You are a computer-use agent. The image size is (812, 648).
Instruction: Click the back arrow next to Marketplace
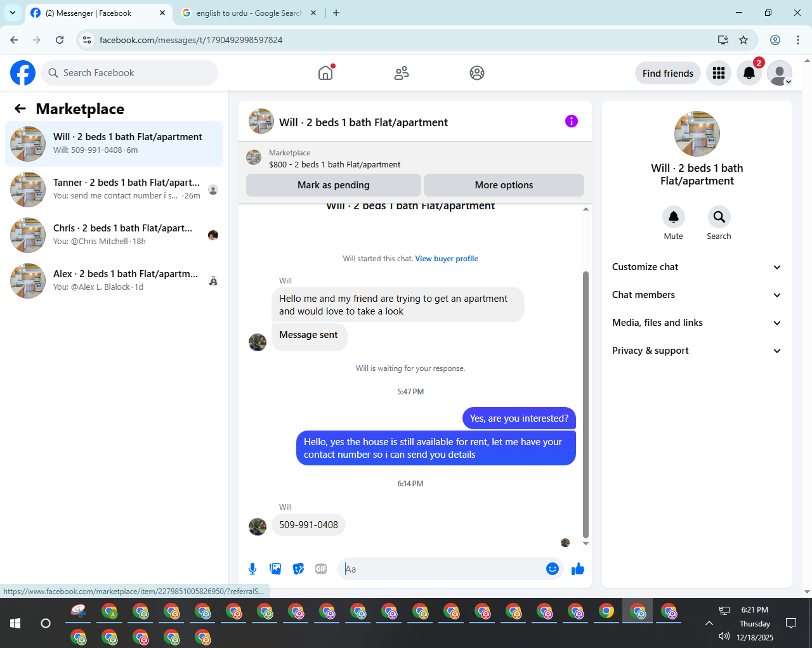click(20, 108)
